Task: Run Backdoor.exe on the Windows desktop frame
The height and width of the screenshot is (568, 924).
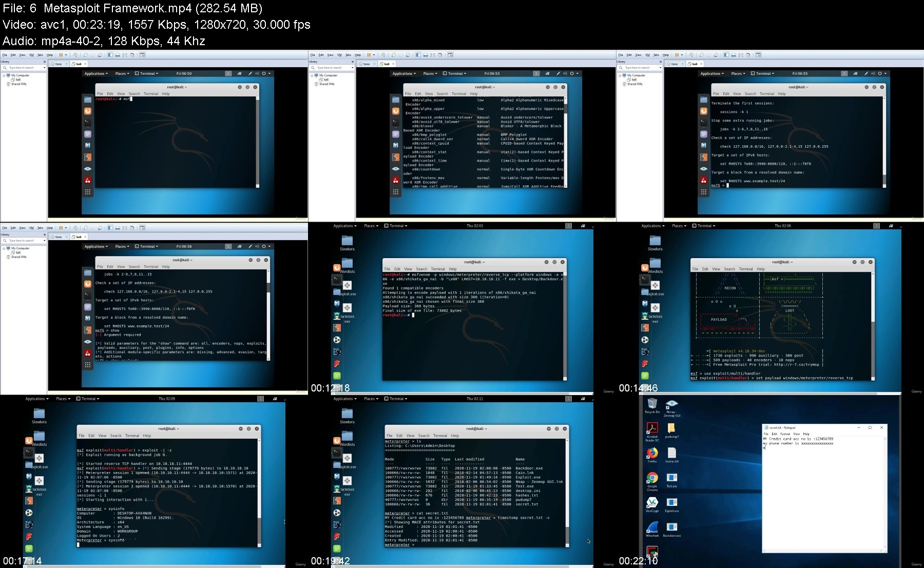Action: pos(671,529)
